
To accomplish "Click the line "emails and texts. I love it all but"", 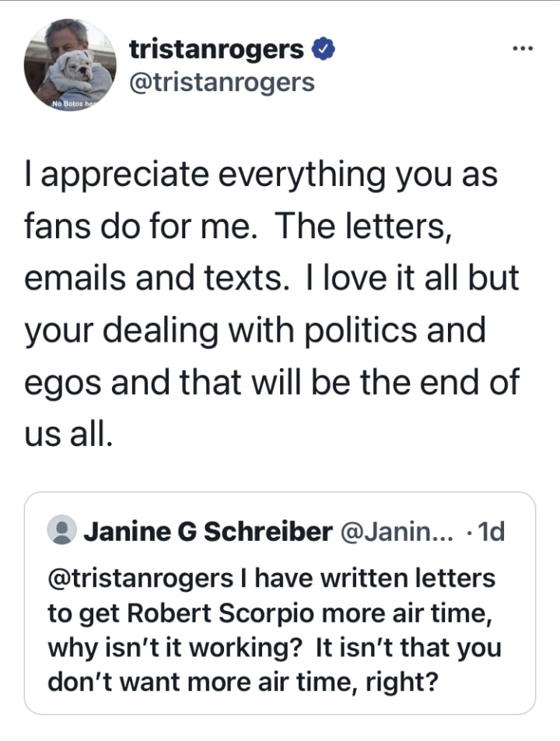I will click(271, 278).
